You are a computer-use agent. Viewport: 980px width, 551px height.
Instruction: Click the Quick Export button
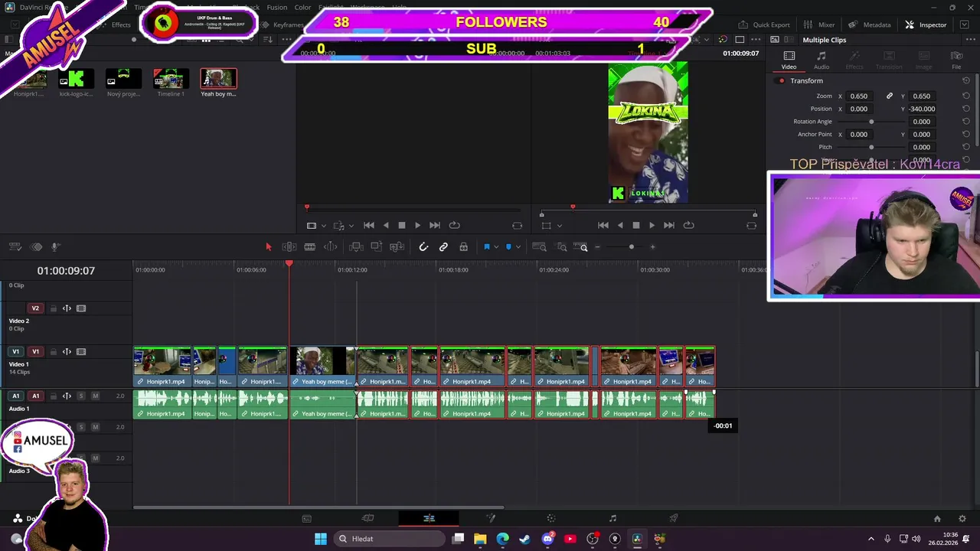[x=764, y=24]
